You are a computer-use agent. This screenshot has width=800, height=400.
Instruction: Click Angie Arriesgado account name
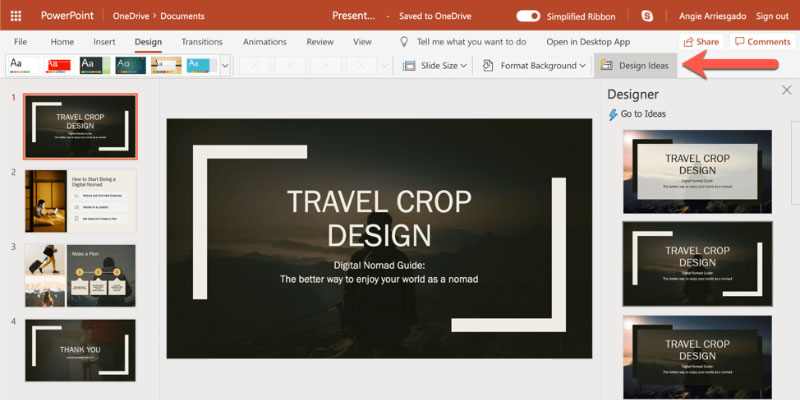(712, 16)
